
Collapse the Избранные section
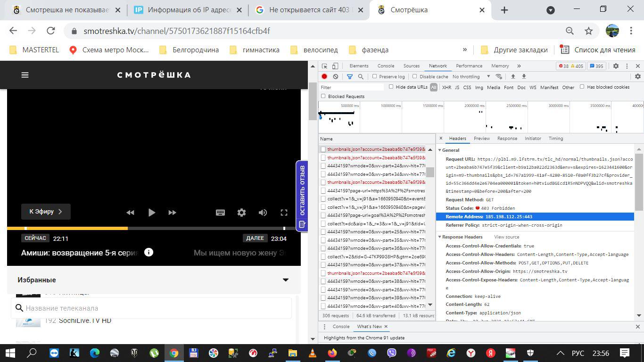pyautogui.click(x=285, y=280)
